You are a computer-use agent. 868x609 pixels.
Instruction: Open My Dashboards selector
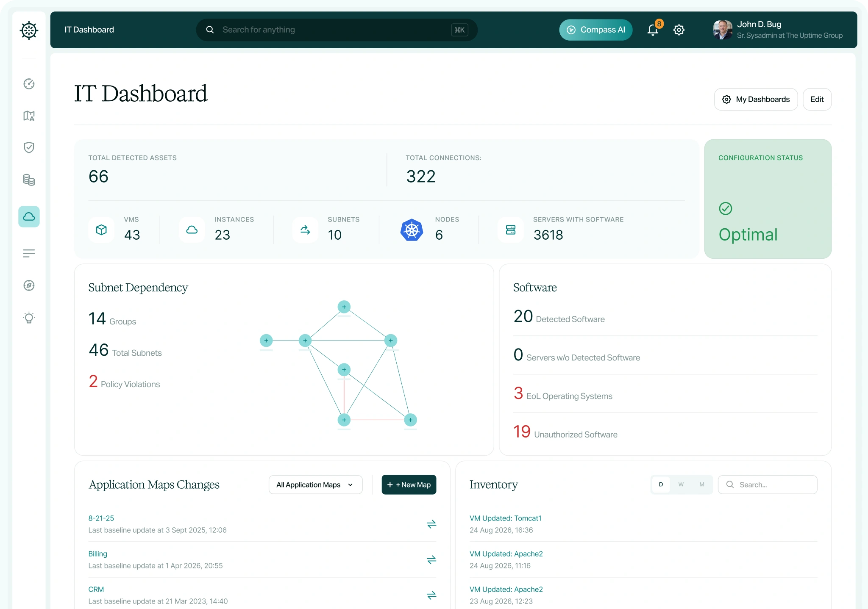(756, 99)
